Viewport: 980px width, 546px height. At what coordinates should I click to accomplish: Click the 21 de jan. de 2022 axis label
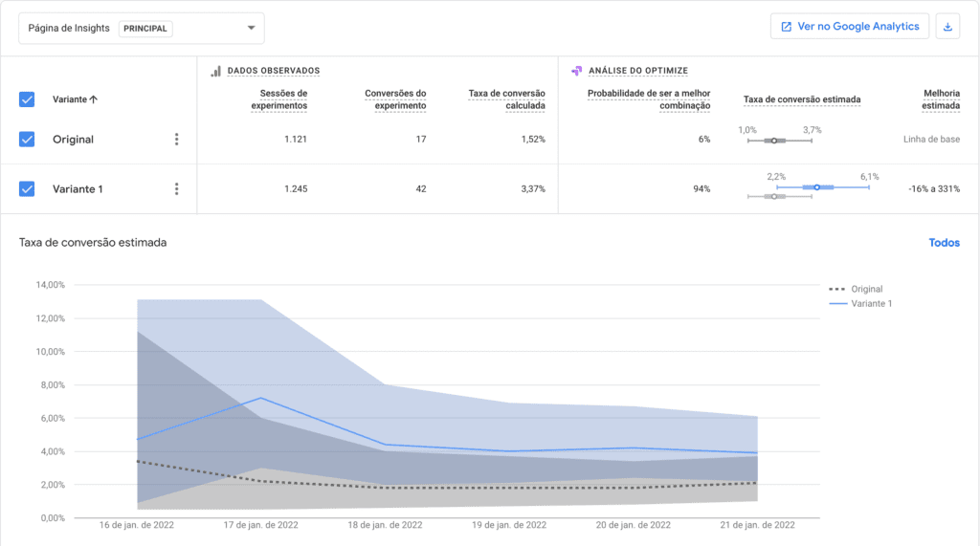tap(758, 525)
